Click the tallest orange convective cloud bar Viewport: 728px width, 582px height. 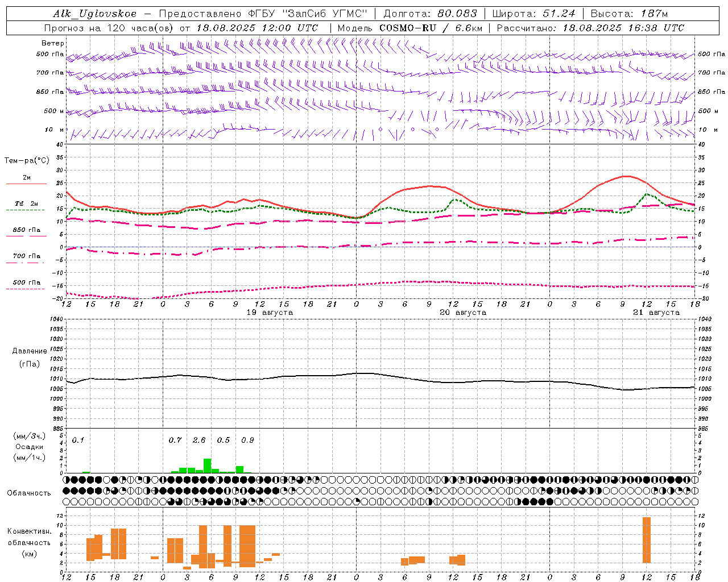click(647, 540)
